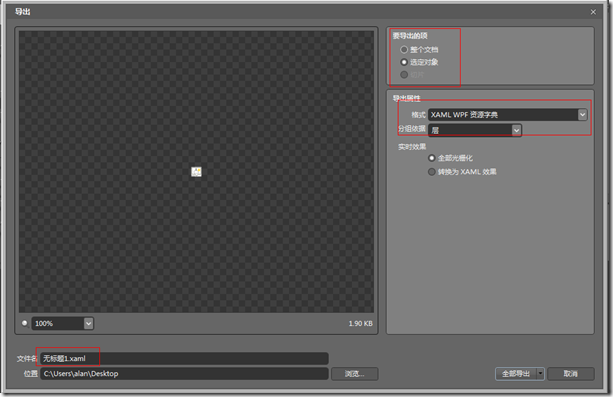This screenshot has height=397, width=613.
Task: Click the arrow beside 全部导出 button
Action: click(x=540, y=374)
